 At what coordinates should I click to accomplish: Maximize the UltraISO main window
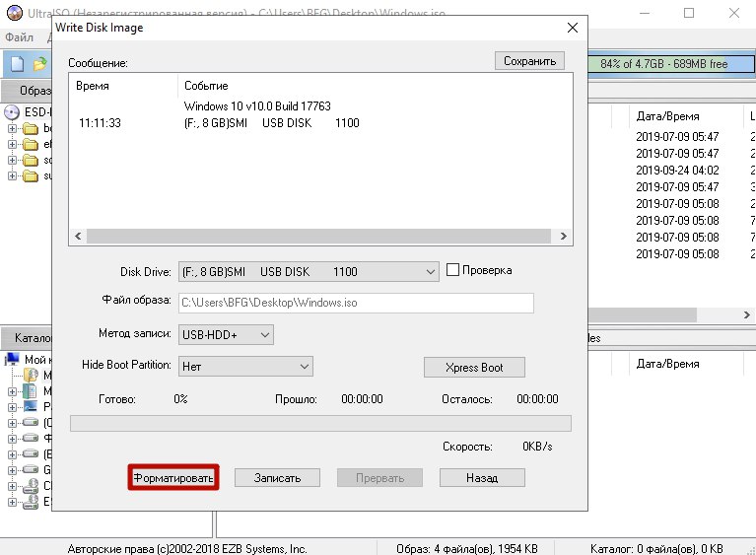pyautogui.click(x=689, y=13)
